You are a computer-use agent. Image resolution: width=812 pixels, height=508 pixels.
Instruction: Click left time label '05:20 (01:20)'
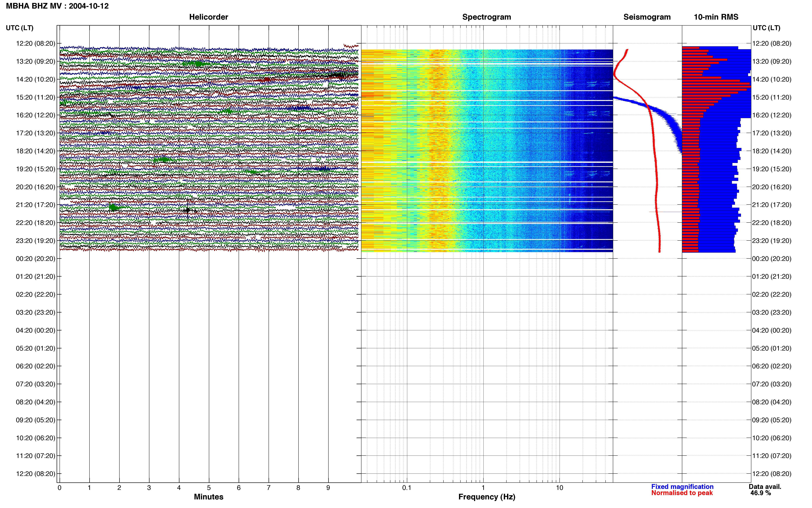tap(36, 348)
